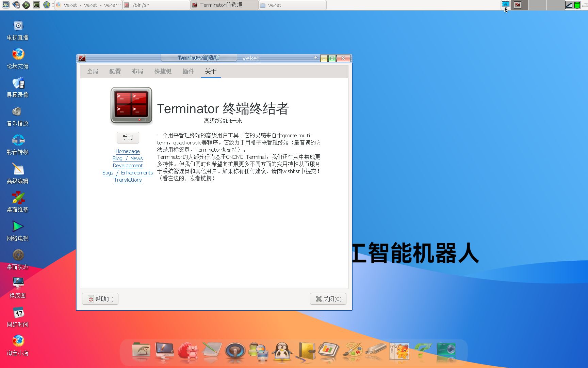Switch to the veket Firefox taskbar window
The height and width of the screenshot is (368, 588).
(88, 5)
